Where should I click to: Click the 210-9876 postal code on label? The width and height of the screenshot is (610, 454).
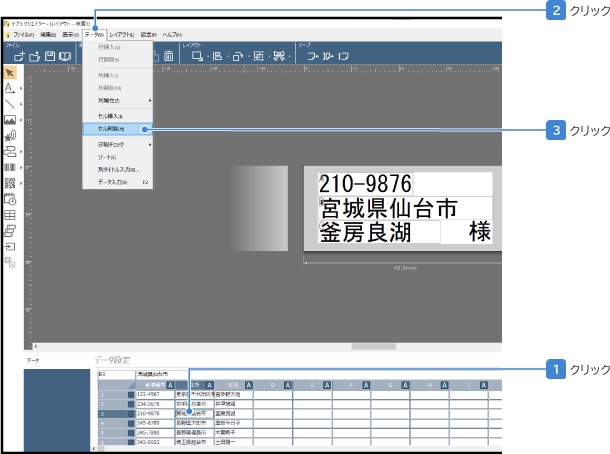[365, 184]
